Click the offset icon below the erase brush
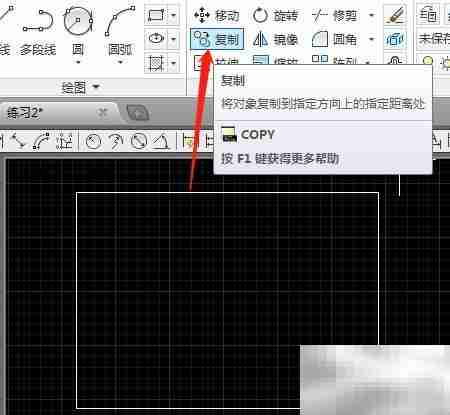 pyautogui.click(x=395, y=40)
